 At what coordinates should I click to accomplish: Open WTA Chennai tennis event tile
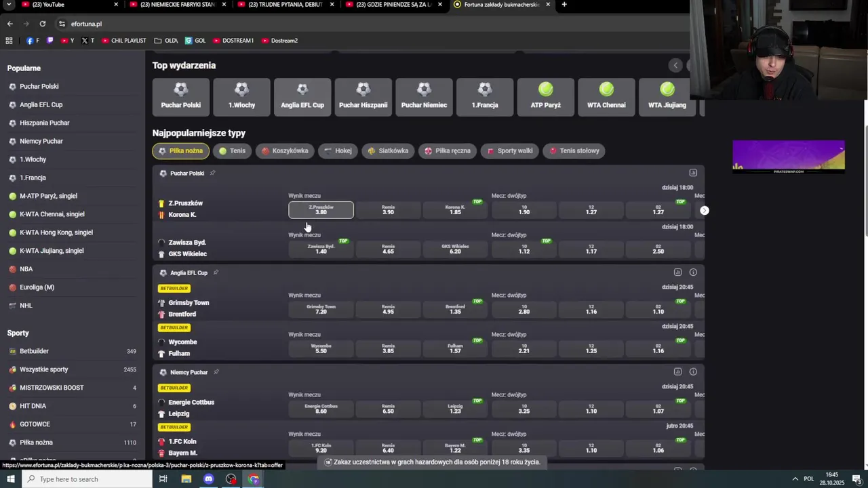[606, 97]
